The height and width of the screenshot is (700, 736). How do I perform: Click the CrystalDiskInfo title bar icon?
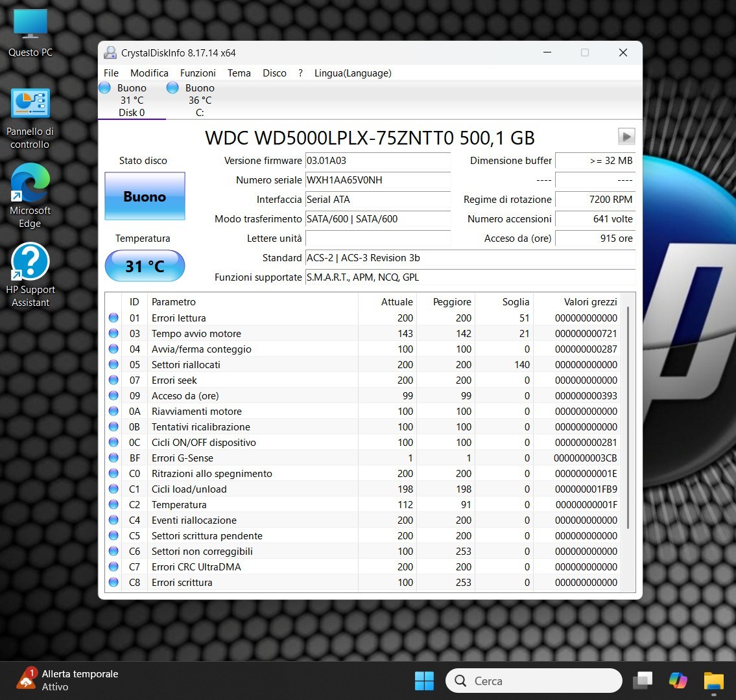[110, 52]
